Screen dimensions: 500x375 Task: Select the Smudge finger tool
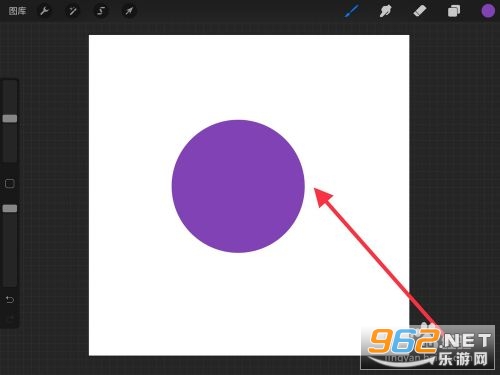coord(385,11)
